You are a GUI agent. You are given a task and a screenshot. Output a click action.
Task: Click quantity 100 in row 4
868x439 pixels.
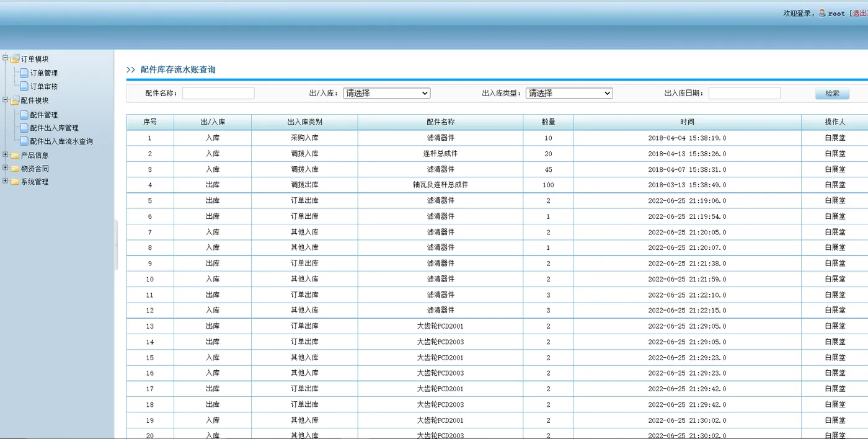coord(548,185)
